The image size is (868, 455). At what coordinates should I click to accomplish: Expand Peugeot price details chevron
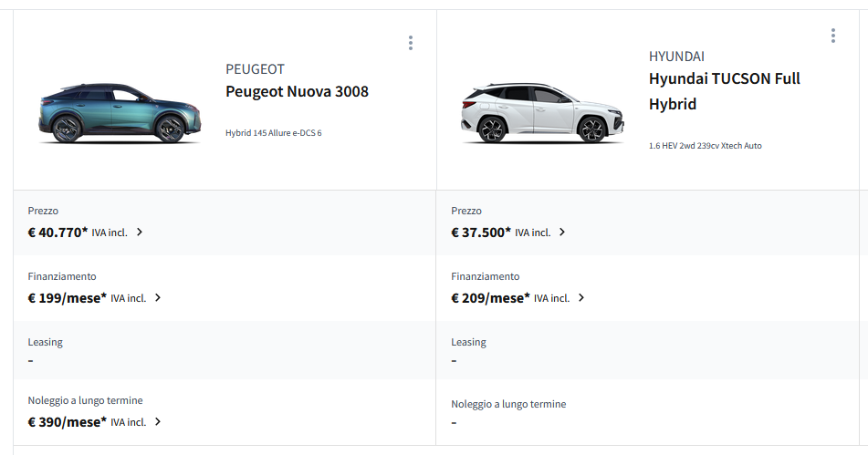tap(140, 233)
